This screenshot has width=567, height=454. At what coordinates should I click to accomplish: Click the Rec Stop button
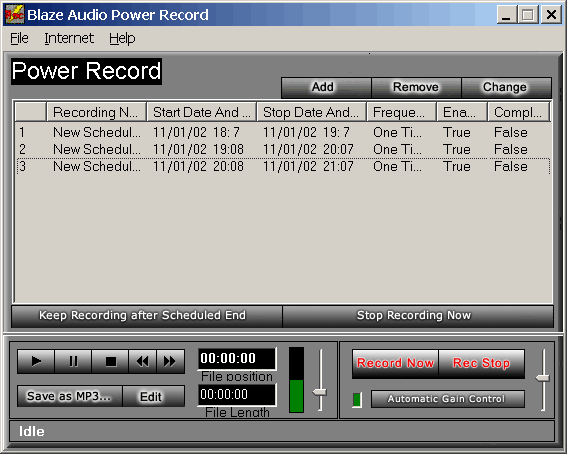(x=482, y=363)
